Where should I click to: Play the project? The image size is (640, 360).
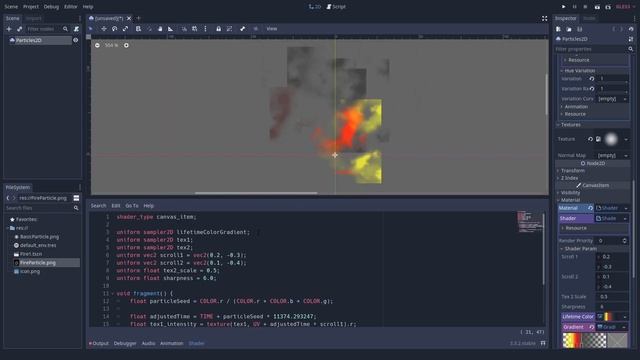[563, 7]
